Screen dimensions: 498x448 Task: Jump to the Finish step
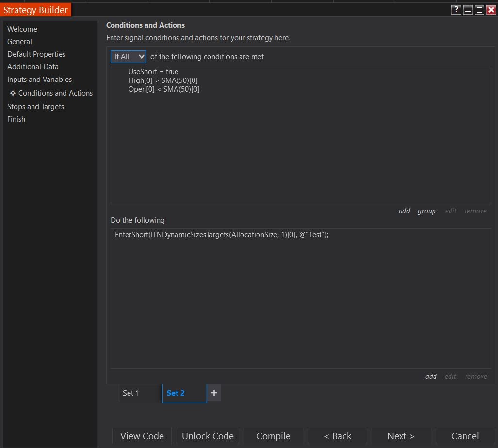click(16, 119)
